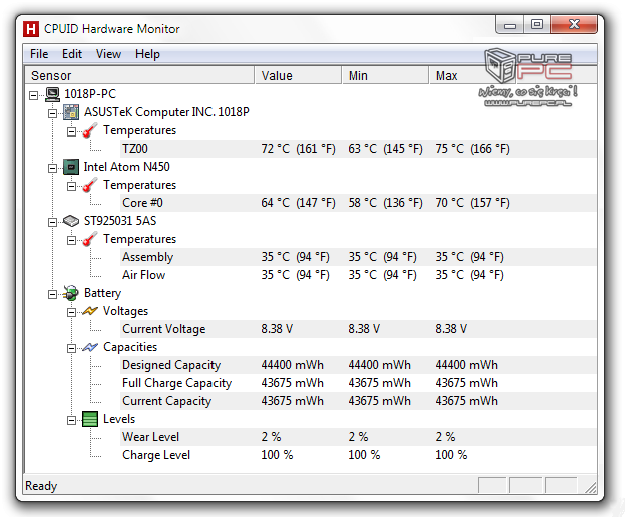The image size is (625, 517).
Task: Collapse the Battery node
Action: [52, 294]
